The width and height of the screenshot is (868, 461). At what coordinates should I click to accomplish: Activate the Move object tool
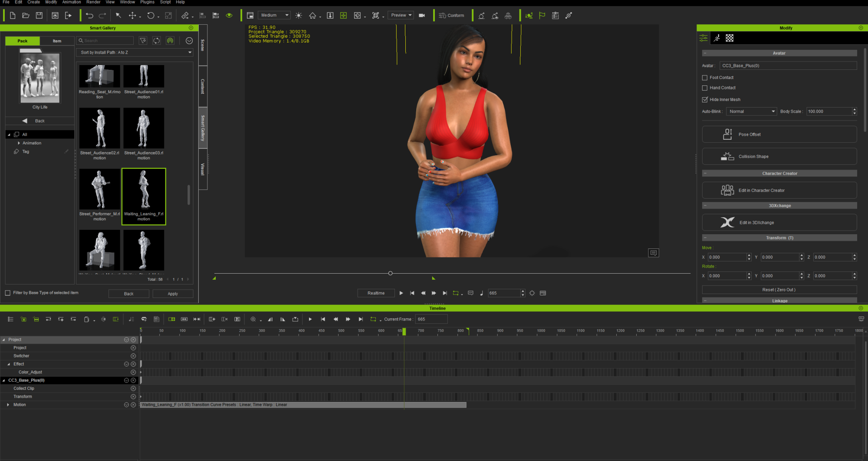click(132, 16)
